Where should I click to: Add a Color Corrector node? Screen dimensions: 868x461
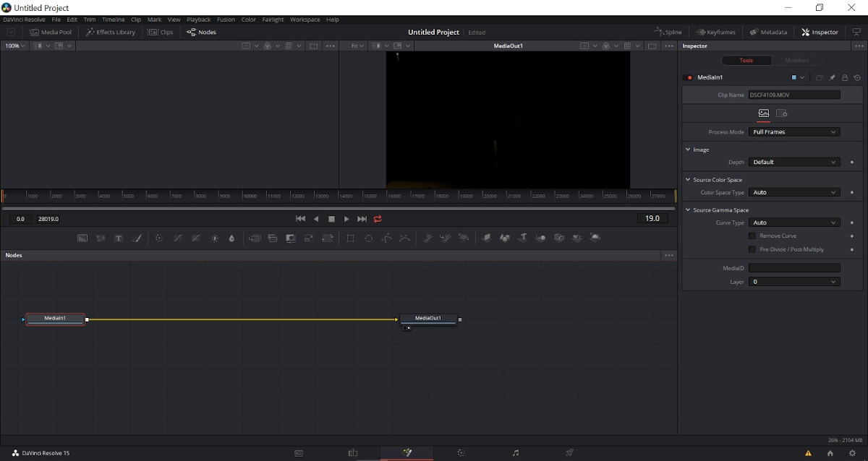click(x=159, y=238)
